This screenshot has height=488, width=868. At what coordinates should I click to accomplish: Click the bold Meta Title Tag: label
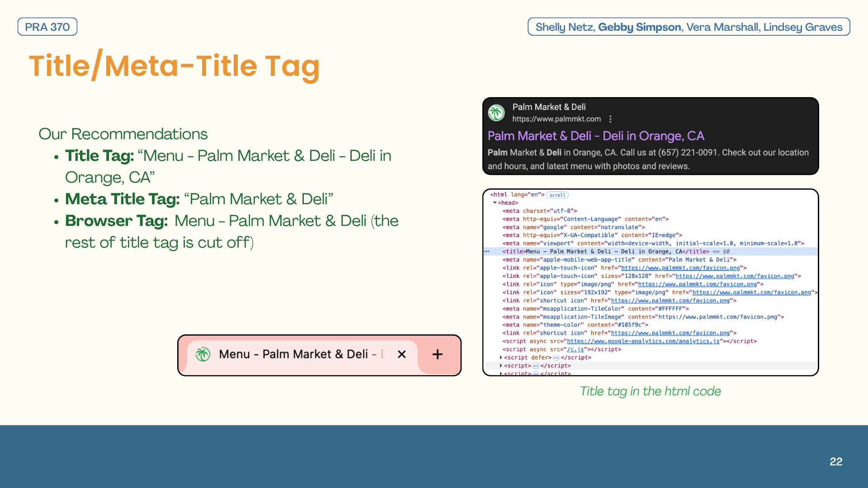tap(123, 199)
